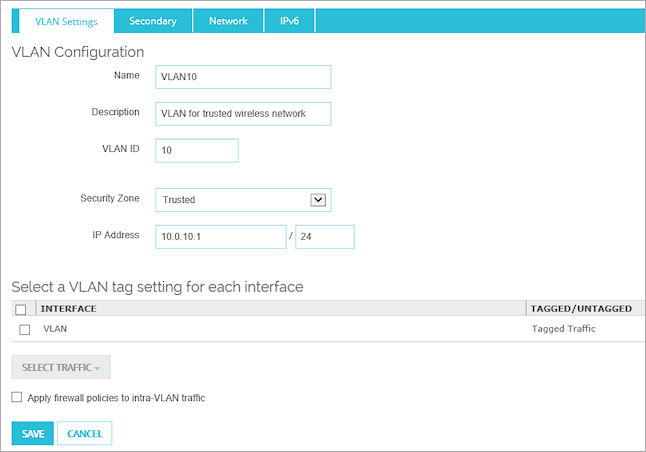Open the IPv6 tab

click(289, 21)
